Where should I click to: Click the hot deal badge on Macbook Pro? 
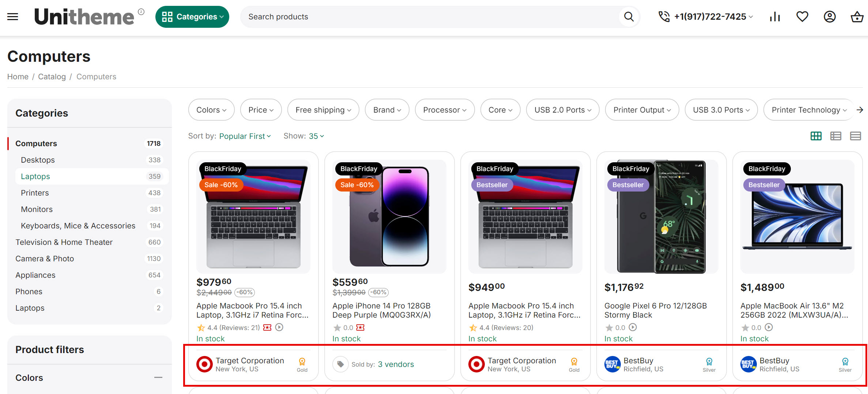point(267,327)
